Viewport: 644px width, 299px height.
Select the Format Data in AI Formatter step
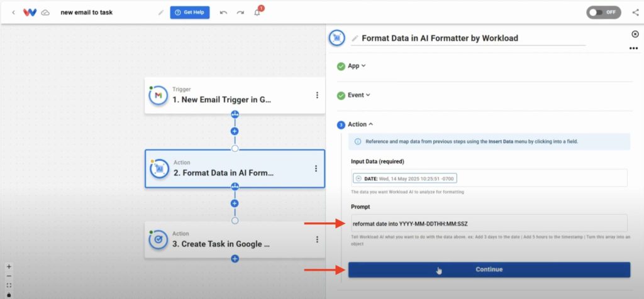235,168
